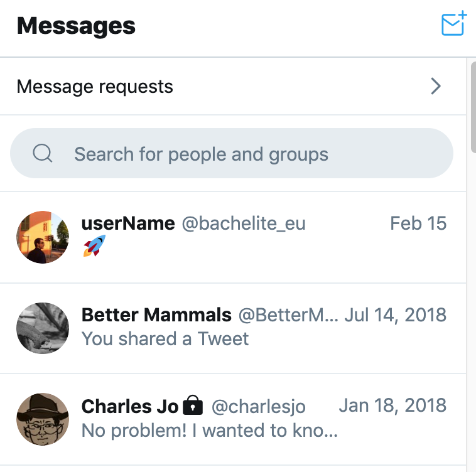Click the rocket emoji in userName's message

[x=94, y=245]
